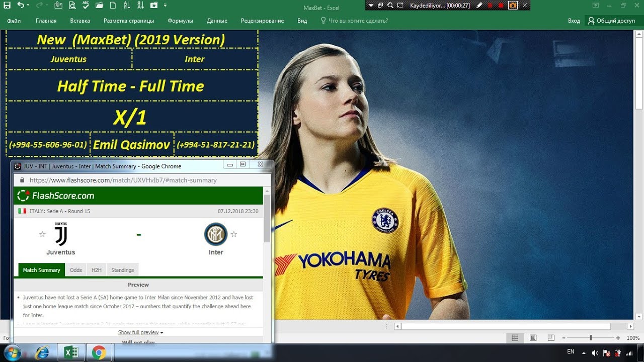Image resolution: width=644 pixels, height=362 pixels.
Task: Click the recorder pencil draw icon
Action: pos(479,6)
